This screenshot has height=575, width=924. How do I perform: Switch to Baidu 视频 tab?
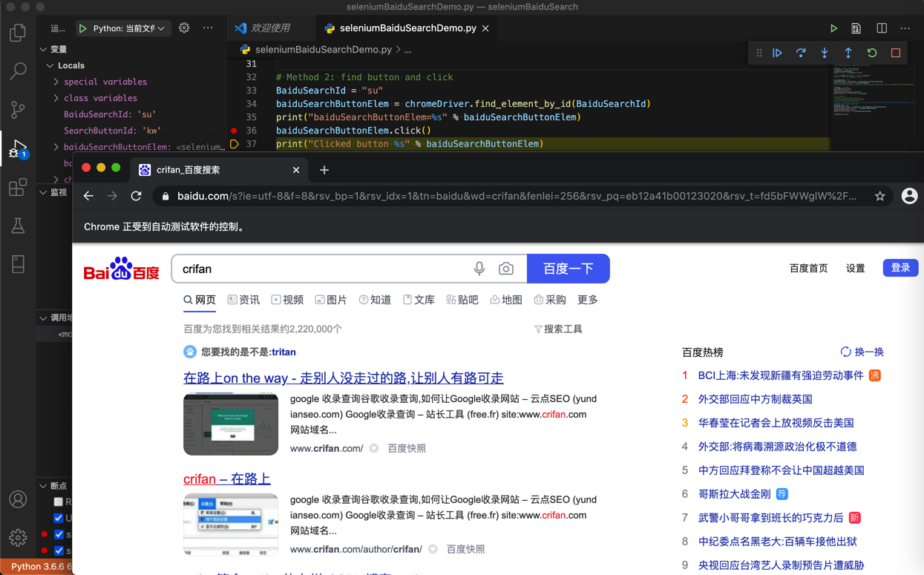click(287, 300)
